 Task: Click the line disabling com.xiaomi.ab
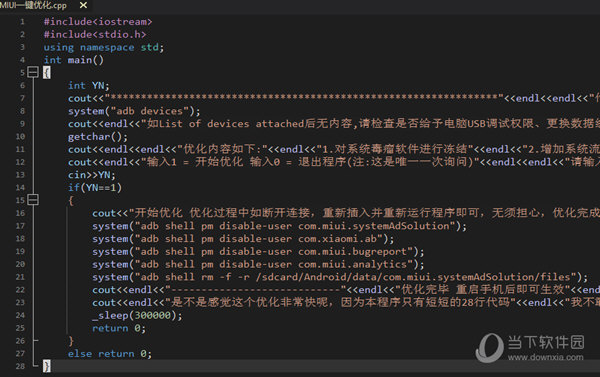click(x=243, y=239)
